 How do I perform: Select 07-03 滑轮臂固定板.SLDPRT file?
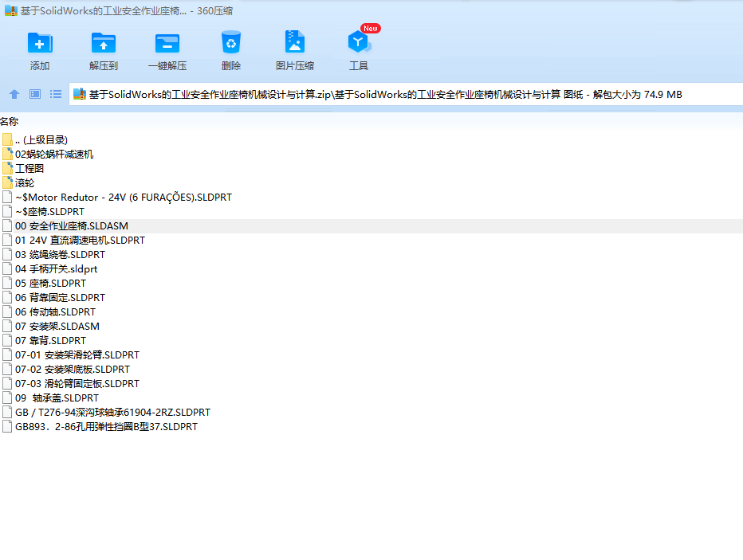(77, 384)
